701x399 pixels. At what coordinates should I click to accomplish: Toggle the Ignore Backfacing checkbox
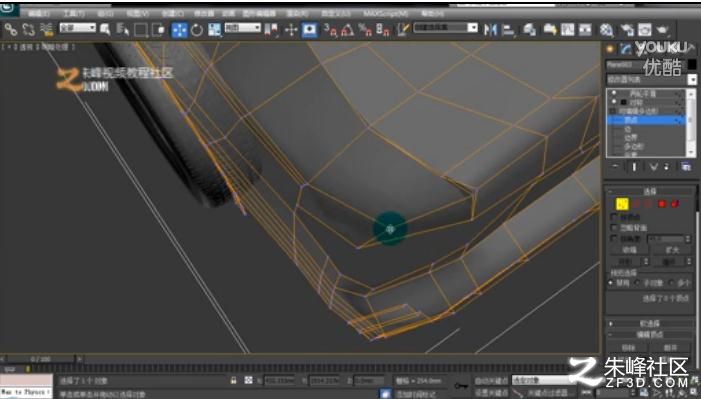coord(614,228)
